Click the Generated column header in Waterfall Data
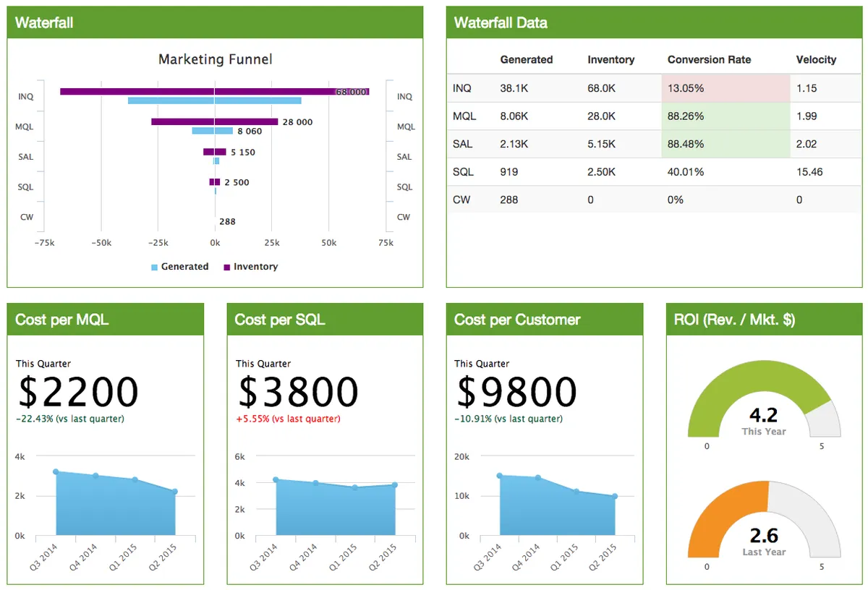Viewport: 868px width, 590px height. [x=526, y=60]
